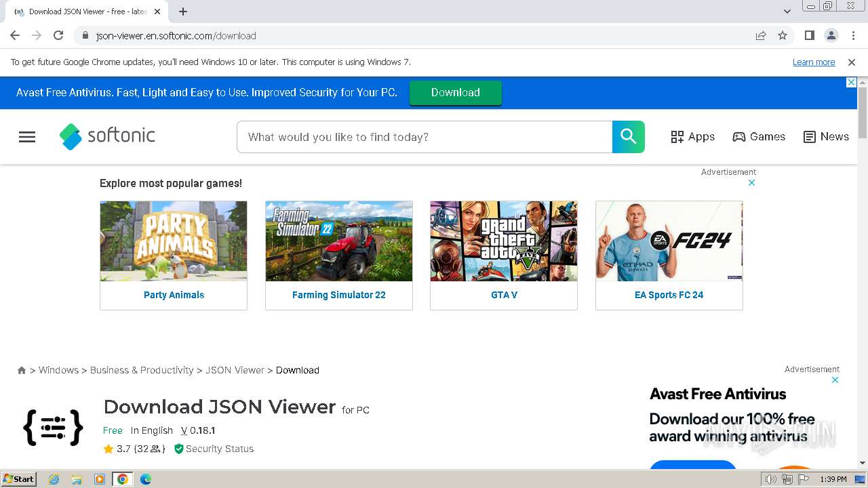Open the Windows Start menu

click(18, 479)
